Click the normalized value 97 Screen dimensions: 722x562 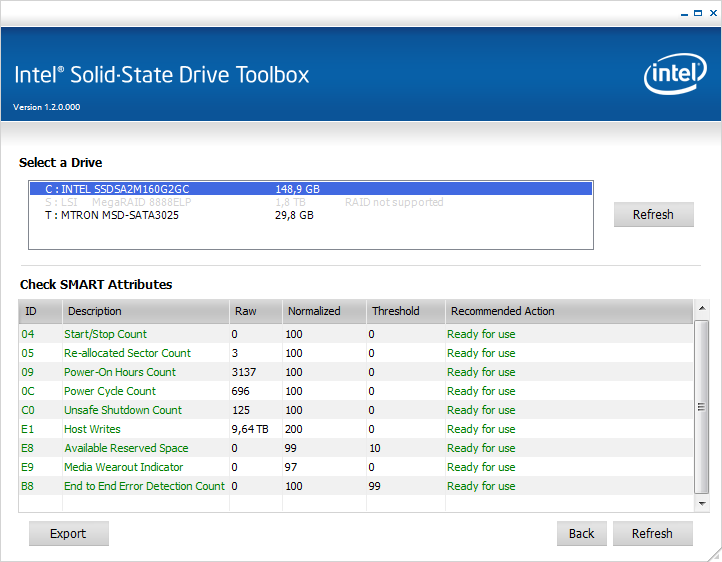291,467
